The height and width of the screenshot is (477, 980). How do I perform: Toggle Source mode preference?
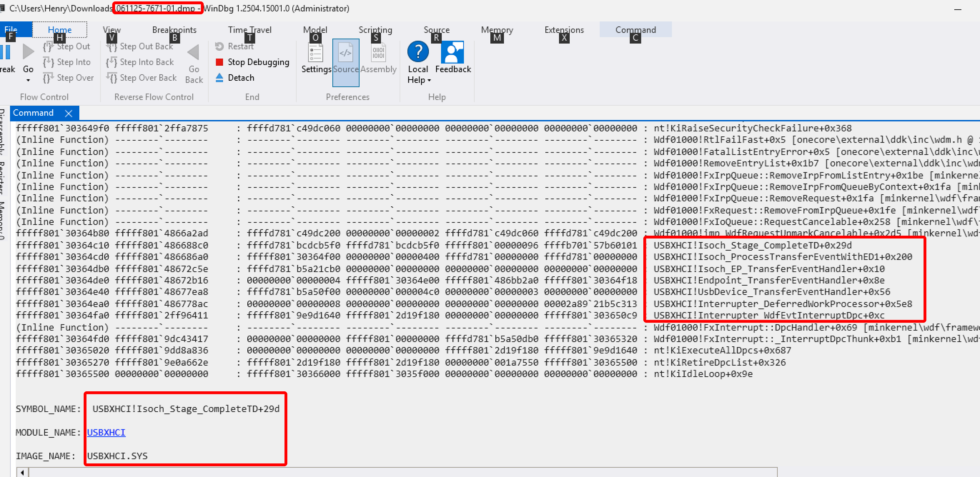tap(346, 53)
